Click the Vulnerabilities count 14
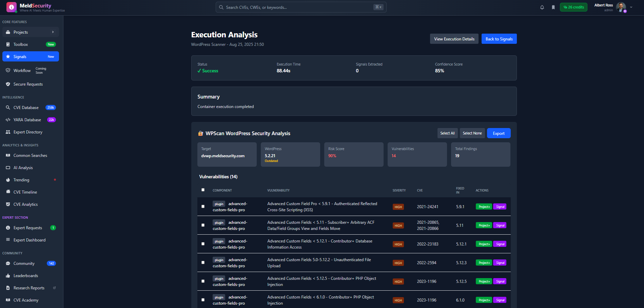Viewport: 644px width, 308px height. (394, 156)
